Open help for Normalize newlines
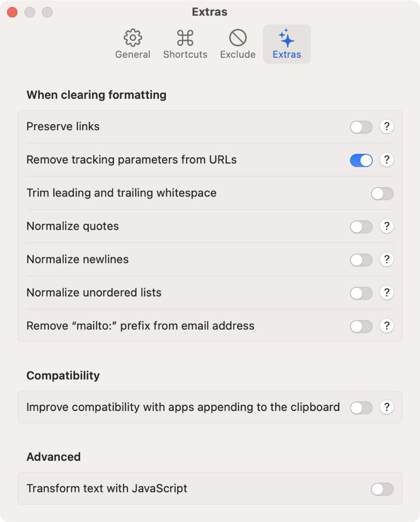This screenshot has height=522, width=420. pyautogui.click(x=387, y=259)
